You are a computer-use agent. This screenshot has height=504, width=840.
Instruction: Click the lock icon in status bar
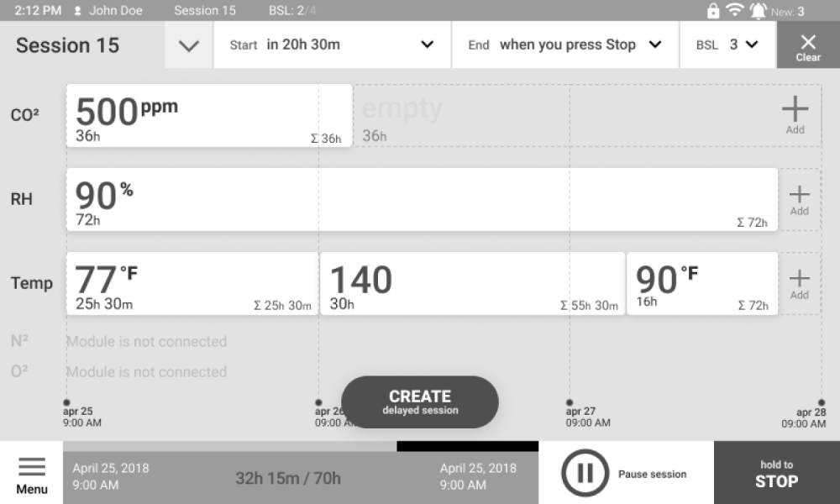click(713, 11)
